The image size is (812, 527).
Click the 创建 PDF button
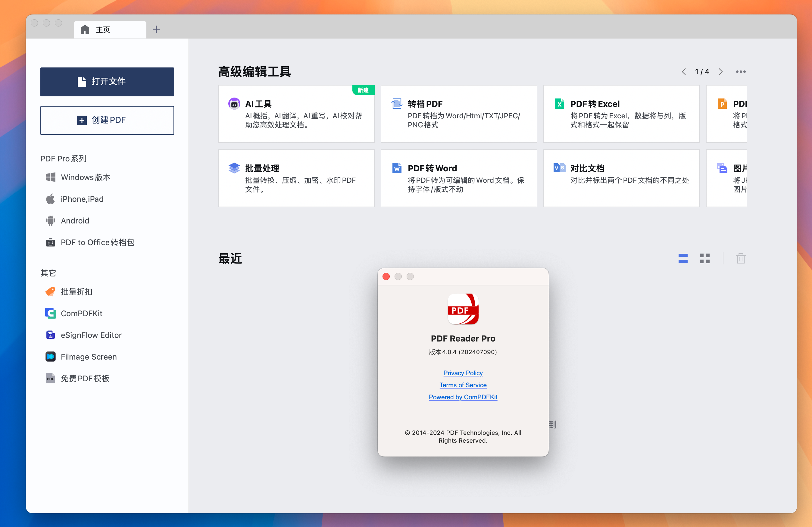(x=107, y=120)
